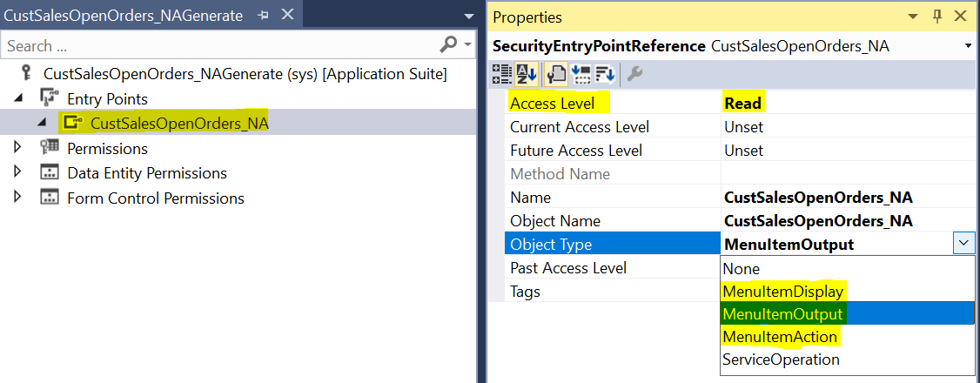
Task: Click the Data Entity Permissions table icon
Action: [50, 173]
